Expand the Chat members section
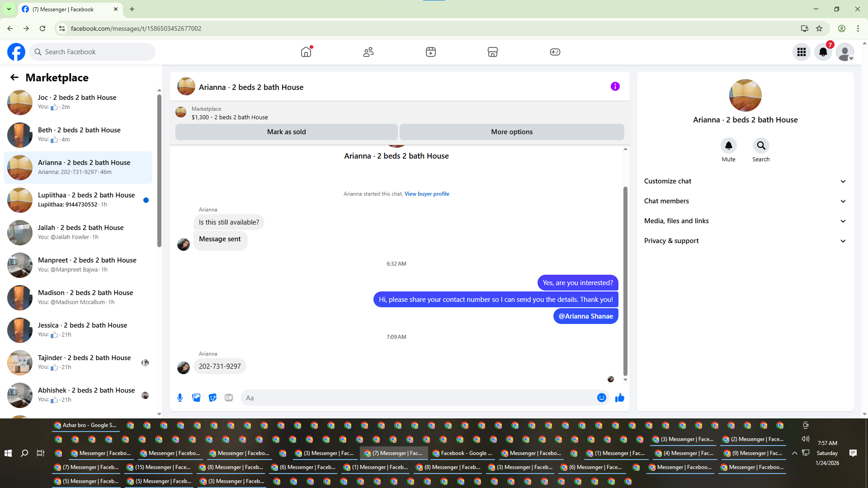This screenshot has width=868, height=488. pos(745,201)
